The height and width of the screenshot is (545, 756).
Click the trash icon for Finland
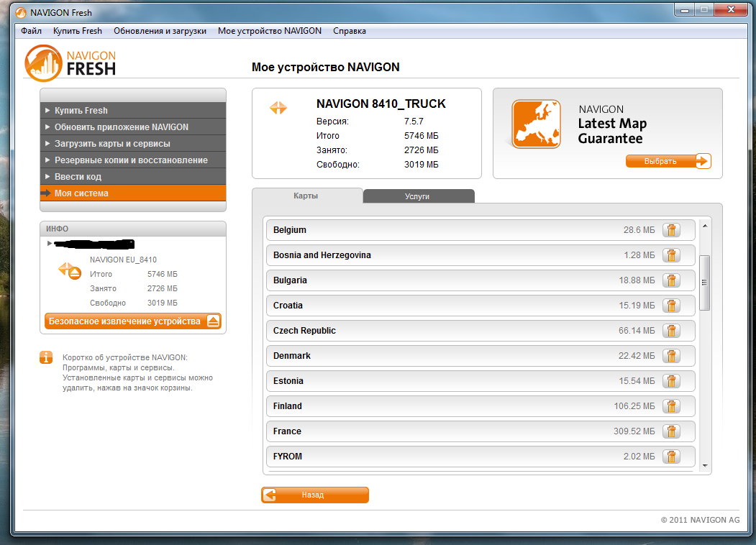tap(670, 406)
